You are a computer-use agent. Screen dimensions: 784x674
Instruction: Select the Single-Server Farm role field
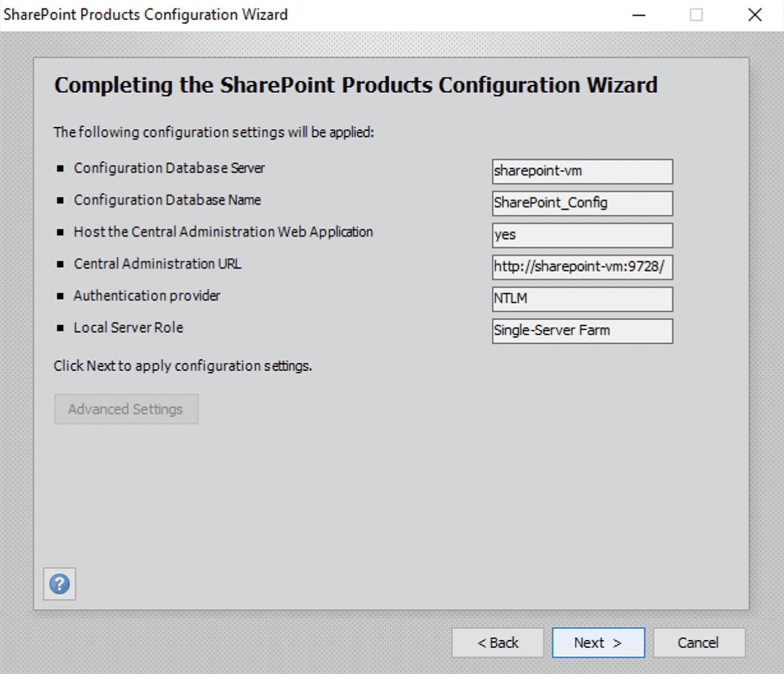coord(582,331)
